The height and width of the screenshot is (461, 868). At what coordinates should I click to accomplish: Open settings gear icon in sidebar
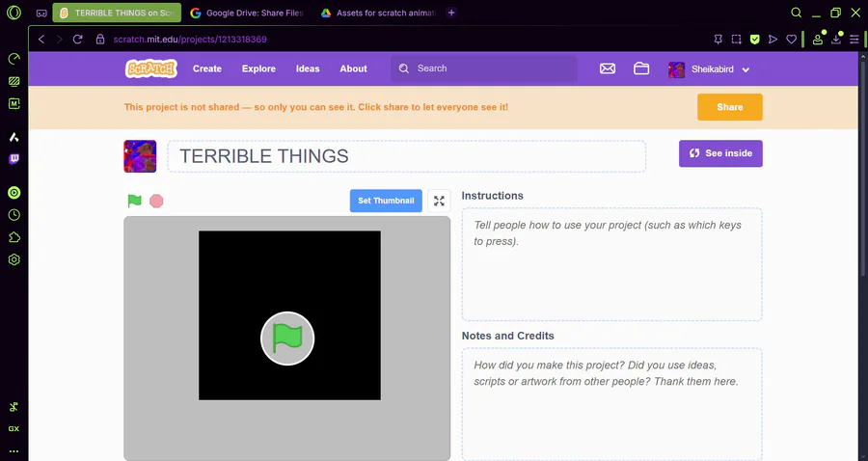pyautogui.click(x=14, y=259)
